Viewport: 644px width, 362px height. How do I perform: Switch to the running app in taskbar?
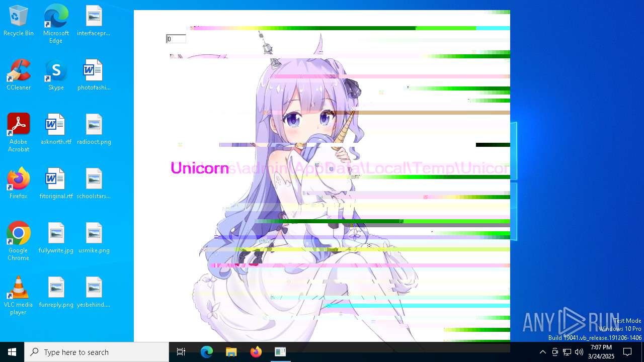(x=280, y=352)
